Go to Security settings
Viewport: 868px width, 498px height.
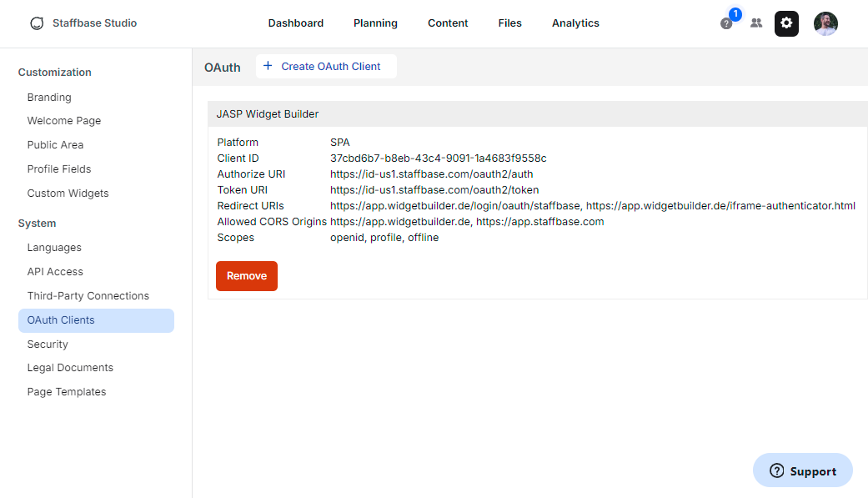[x=48, y=344]
